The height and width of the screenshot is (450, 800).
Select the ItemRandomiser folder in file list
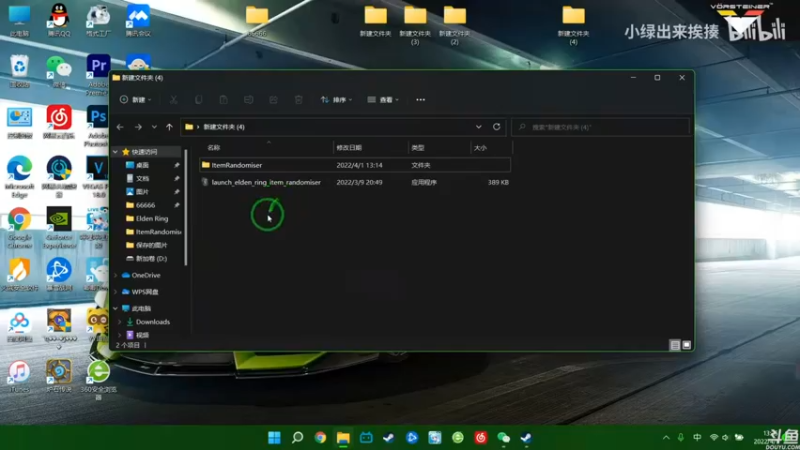[x=355, y=165]
